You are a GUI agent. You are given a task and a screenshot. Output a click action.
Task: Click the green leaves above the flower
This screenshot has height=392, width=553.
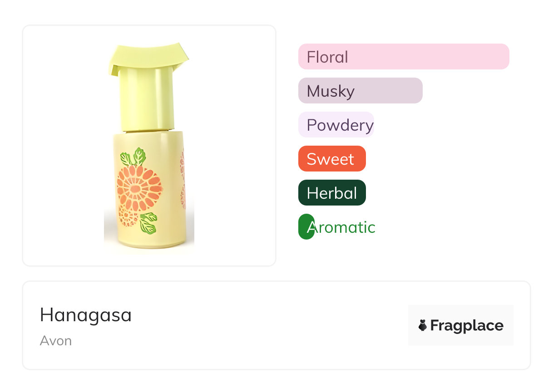click(133, 157)
